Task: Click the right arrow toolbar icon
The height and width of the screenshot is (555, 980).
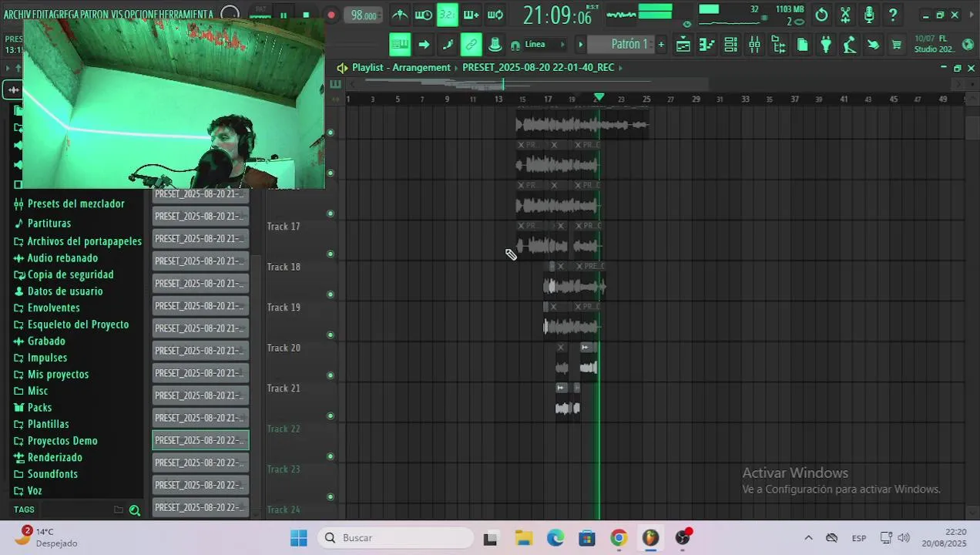Action: [424, 45]
